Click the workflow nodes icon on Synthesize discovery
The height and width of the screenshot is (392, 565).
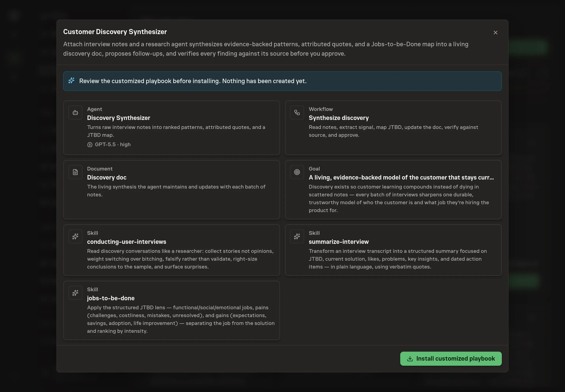click(297, 113)
